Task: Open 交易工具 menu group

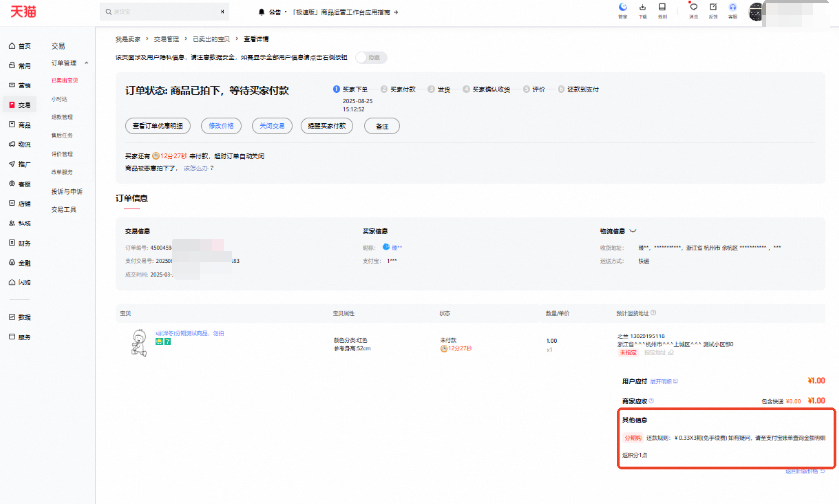Action: (x=64, y=209)
